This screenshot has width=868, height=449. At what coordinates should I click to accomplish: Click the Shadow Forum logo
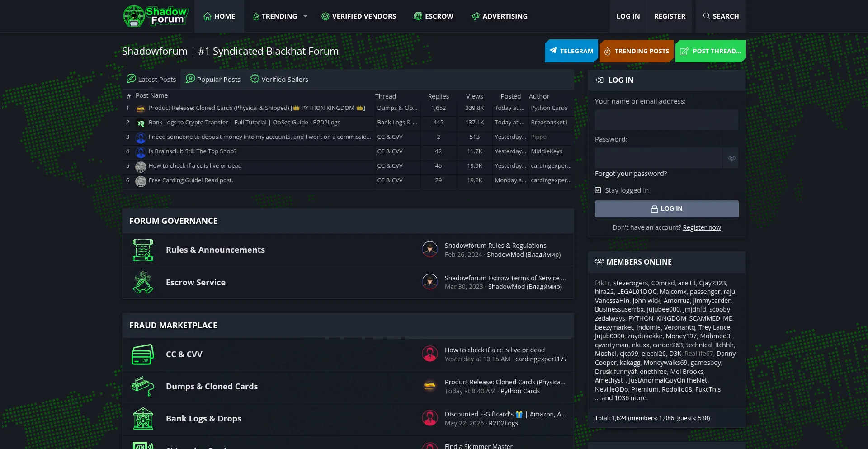tap(156, 16)
